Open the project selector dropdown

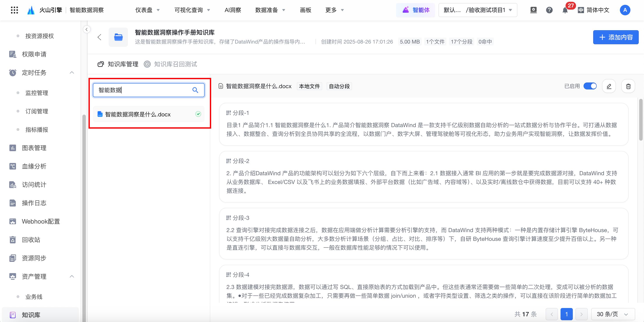478,10
